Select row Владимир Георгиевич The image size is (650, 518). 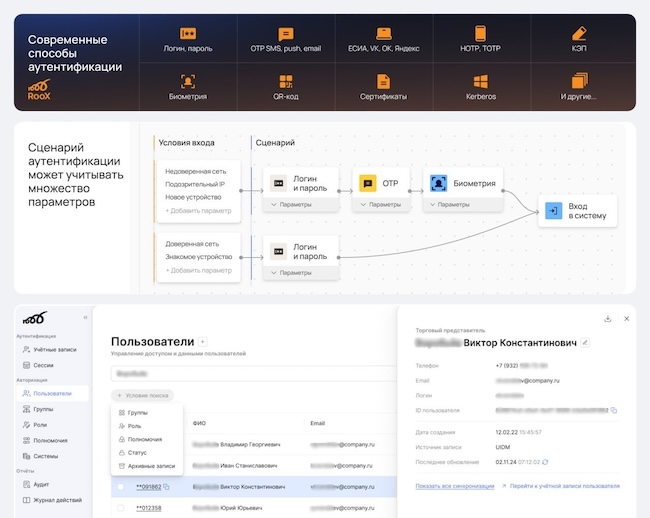[x=254, y=444]
